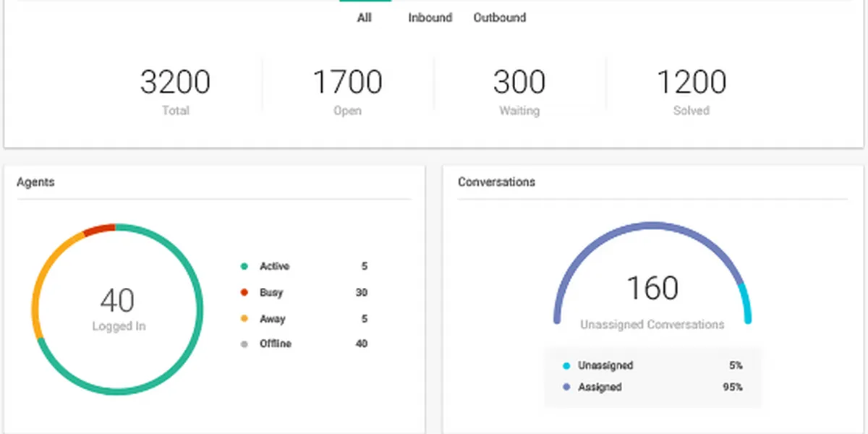Click the Total label under 3200
The height and width of the screenshot is (434, 868).
click(x=176, y=111)
